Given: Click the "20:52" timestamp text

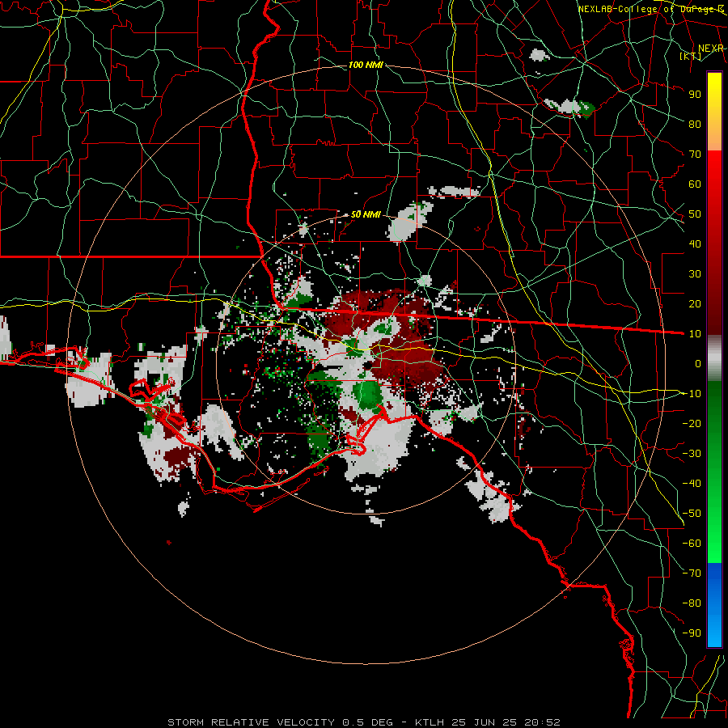Looking at the screenshot, I should click(x=542, y=722).
